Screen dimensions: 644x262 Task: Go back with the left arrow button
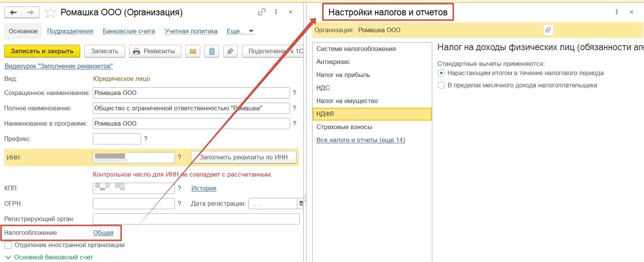[13, 13]
